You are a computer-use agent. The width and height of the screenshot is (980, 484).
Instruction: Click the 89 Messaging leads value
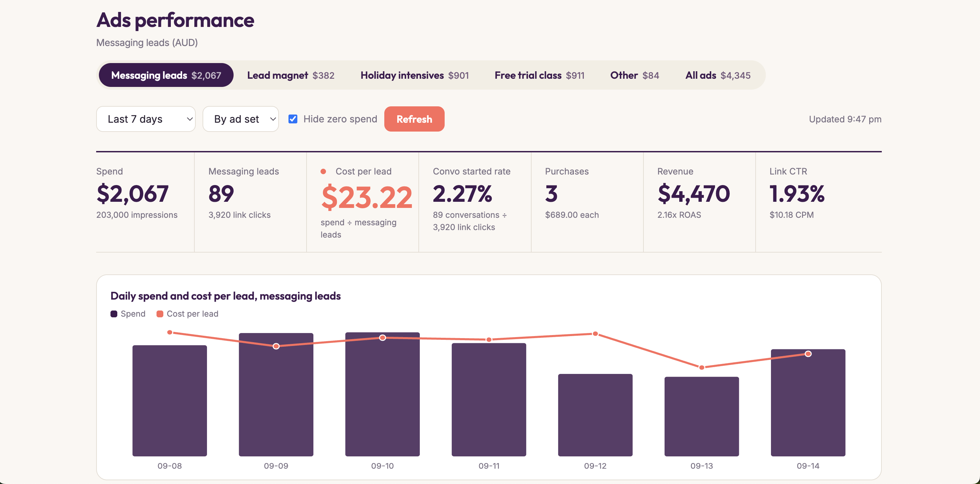[221, 194]
